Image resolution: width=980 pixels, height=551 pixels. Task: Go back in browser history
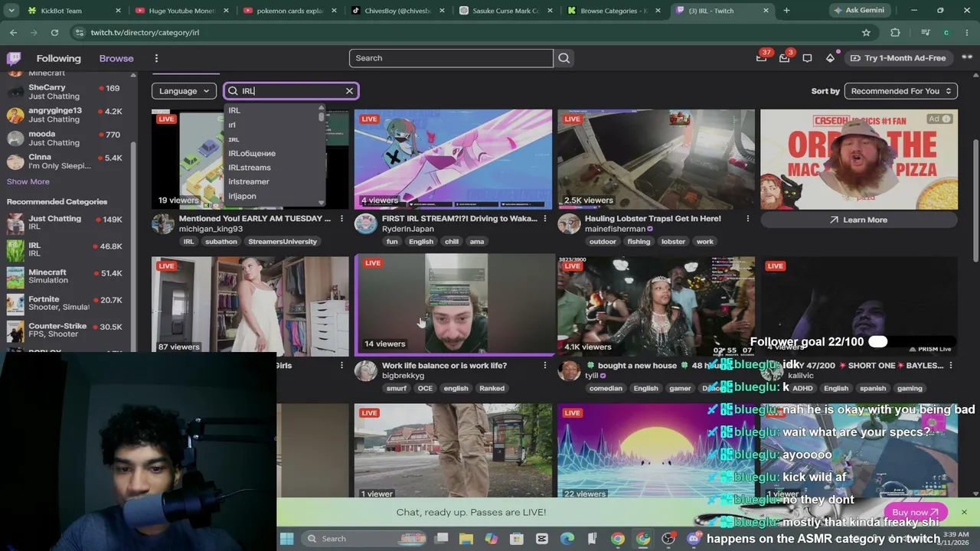pyautogui.click(x=14, y=32)
